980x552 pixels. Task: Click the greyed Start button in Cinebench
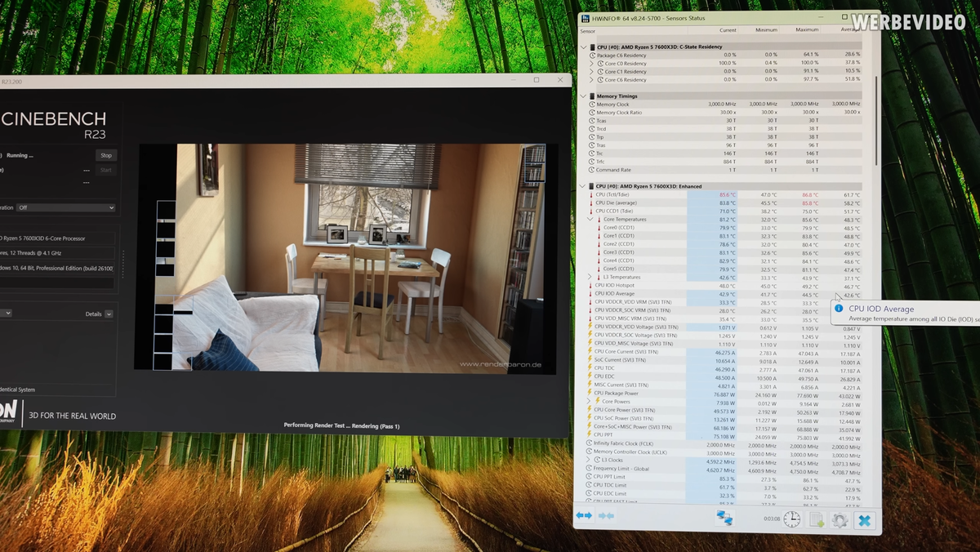click(105, 170)
